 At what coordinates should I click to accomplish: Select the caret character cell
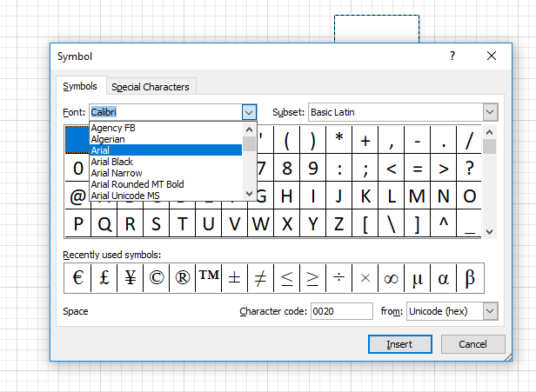[x=444, y=223]
